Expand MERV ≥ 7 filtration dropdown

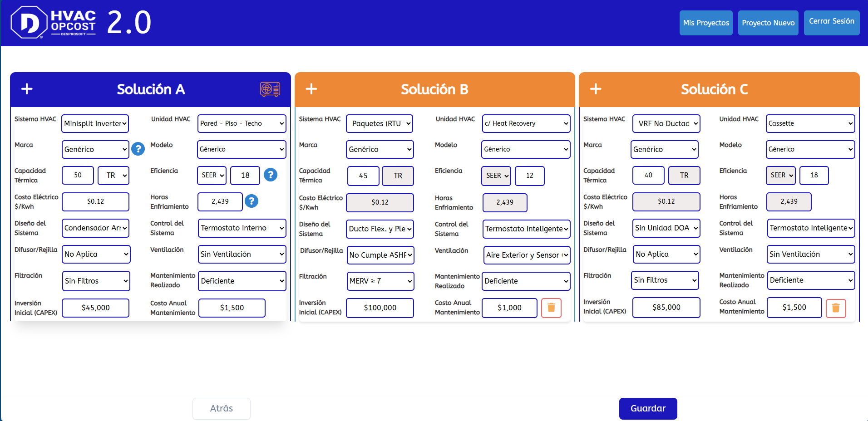pos(380,281)
